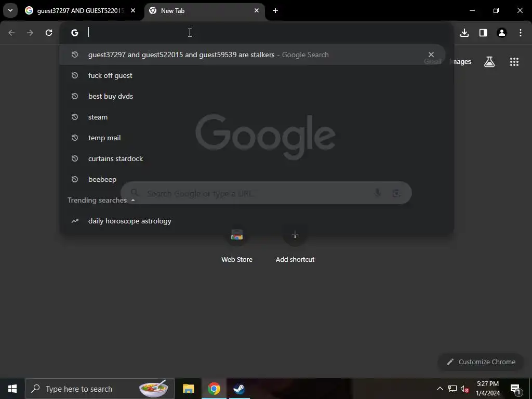Viewport: 532px width, 399px height.
Task: Open File Explorer from the taskbar
Action: click(x=188, y=389)
